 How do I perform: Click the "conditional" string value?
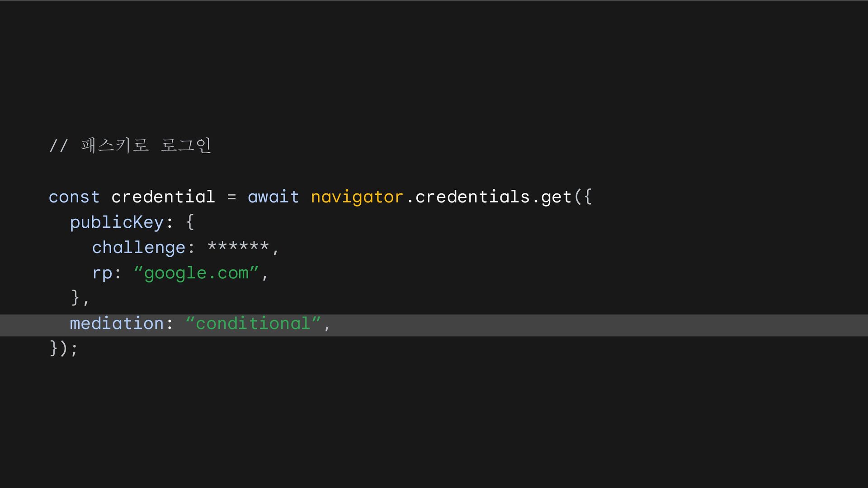tap(253, 324)
